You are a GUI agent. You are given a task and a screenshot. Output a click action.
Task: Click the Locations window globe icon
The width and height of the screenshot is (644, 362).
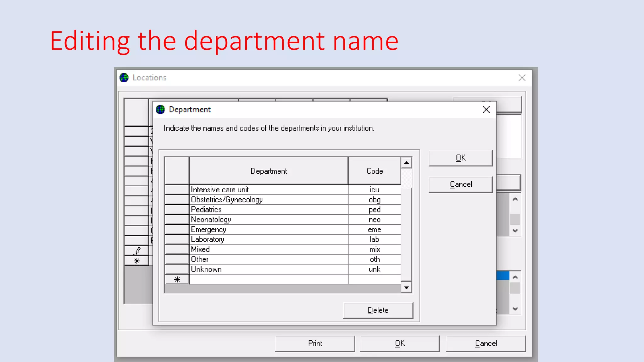(x=124, y=78)
